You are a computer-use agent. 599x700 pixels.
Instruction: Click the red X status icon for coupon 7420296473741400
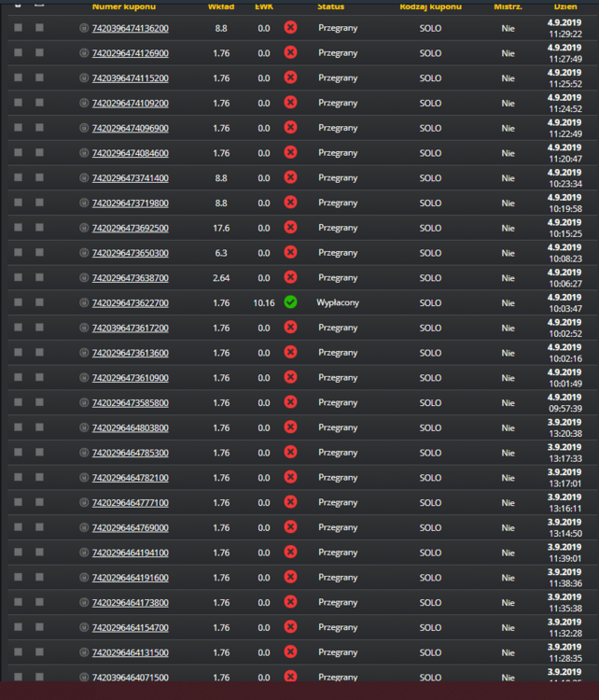pyautogui.click(x=290, y=177)
